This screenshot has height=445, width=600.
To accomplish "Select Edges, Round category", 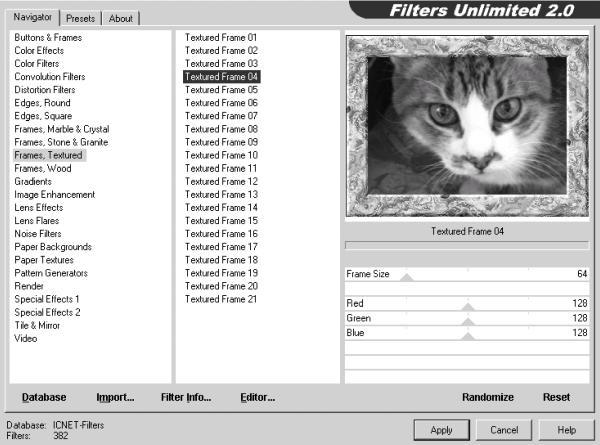I will click(42, 103).
